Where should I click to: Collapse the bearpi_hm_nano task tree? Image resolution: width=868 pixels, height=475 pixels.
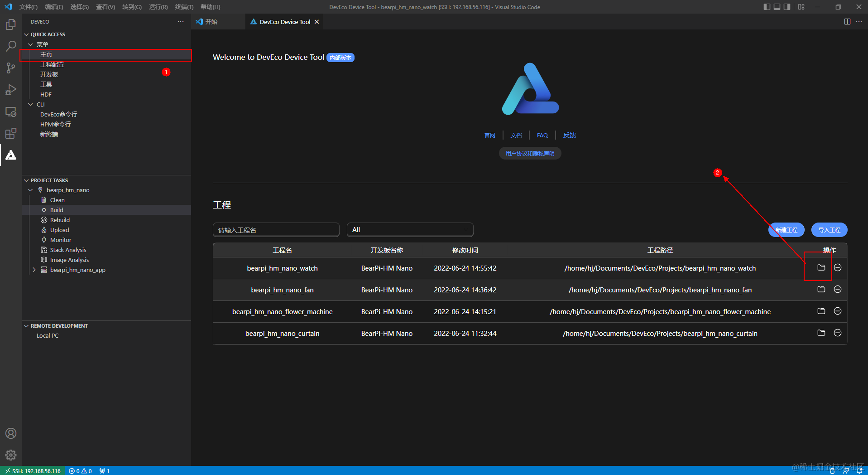[x=30, y=190]
